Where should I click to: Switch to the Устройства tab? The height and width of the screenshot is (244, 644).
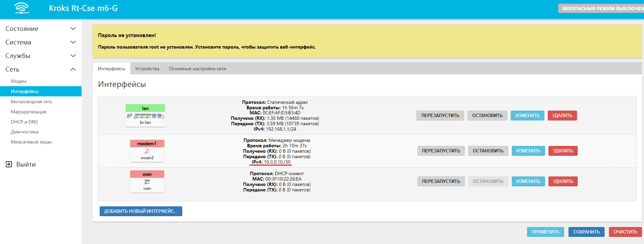point(147,69)
